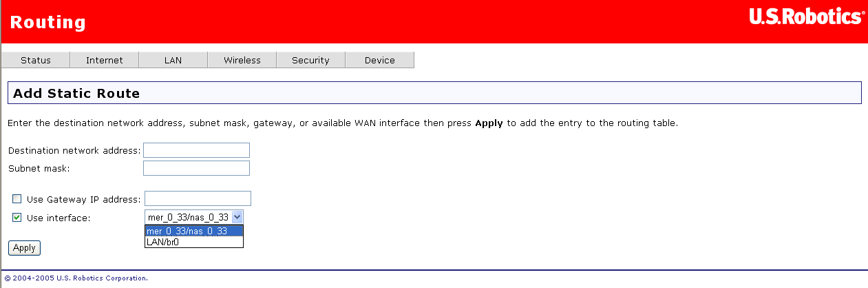Uncheck the Use interface checkbox

[x=17, y=218]
